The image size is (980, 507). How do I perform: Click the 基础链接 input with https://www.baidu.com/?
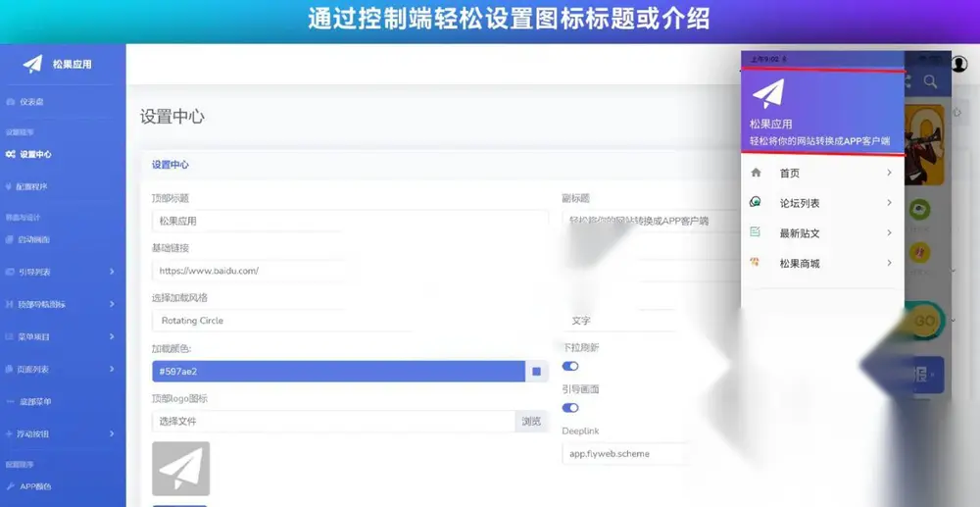click(x=350, y=271)
